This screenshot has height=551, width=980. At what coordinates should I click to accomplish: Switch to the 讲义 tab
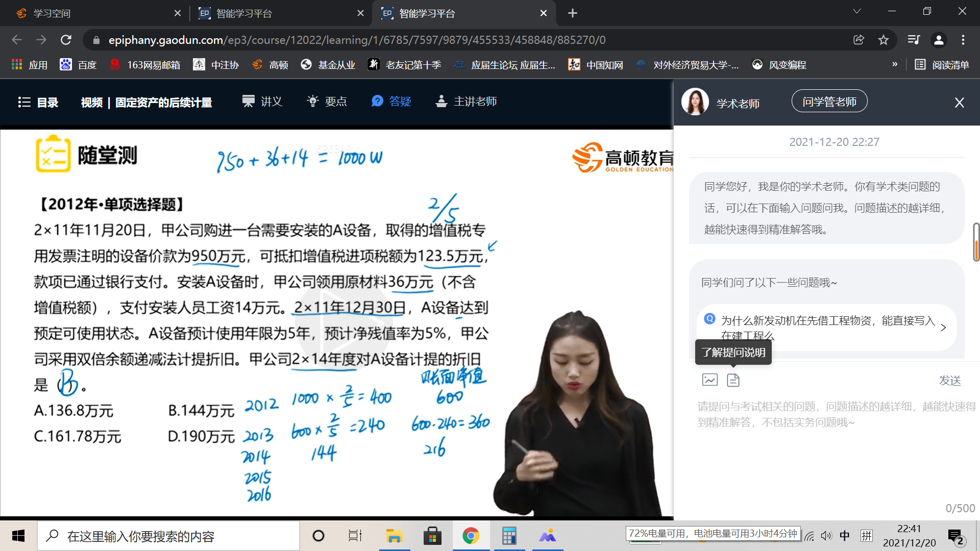click(x=262, y=102)
